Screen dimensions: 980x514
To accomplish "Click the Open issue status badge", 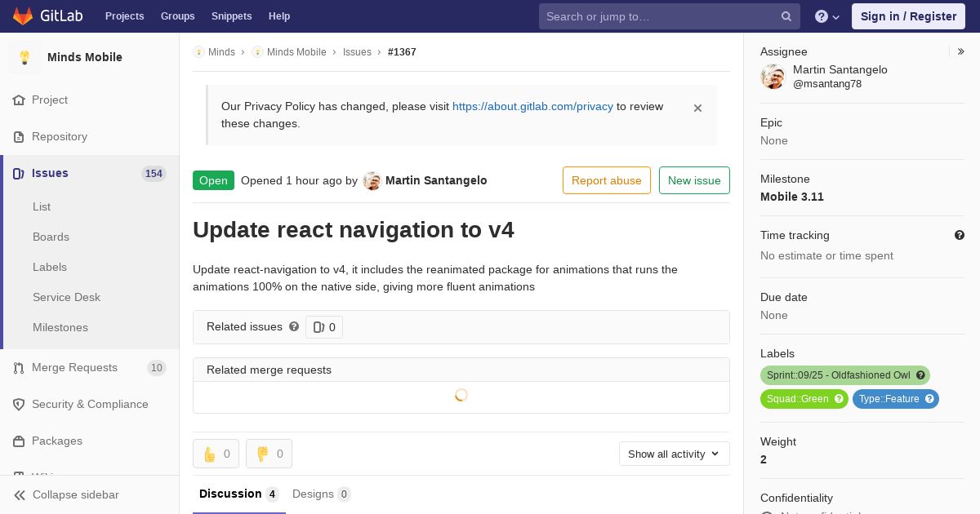I will click(213, 180).
